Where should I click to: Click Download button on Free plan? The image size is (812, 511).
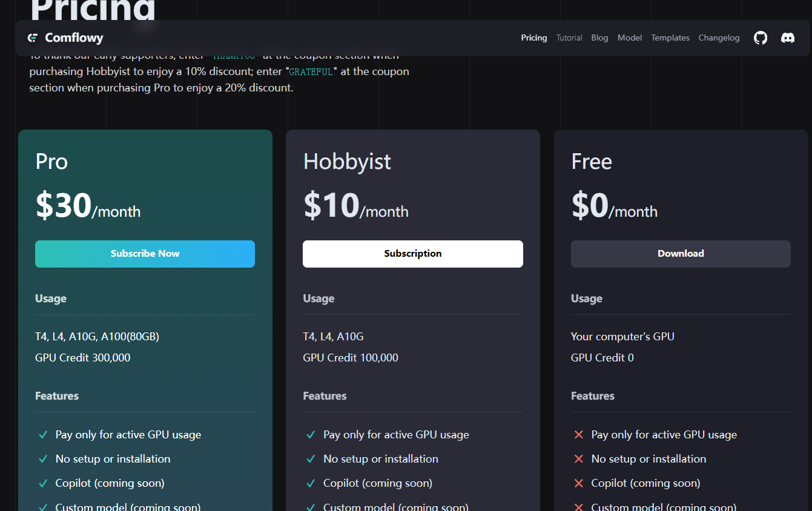coord(681,254)
